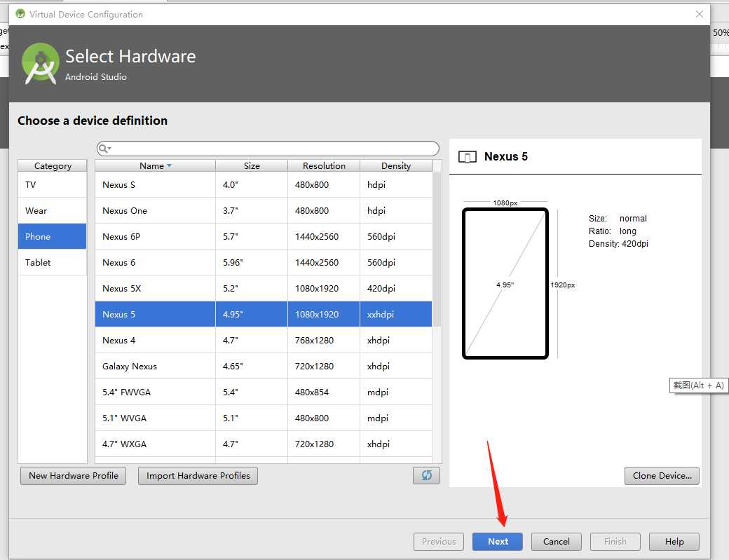Select the Nexus 5X device row

click(264, 289)
